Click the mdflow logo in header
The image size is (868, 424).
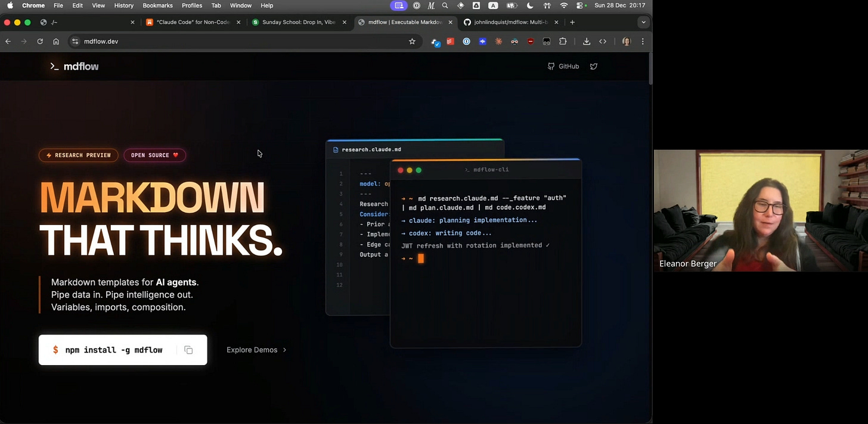click(x=75, y=67)
